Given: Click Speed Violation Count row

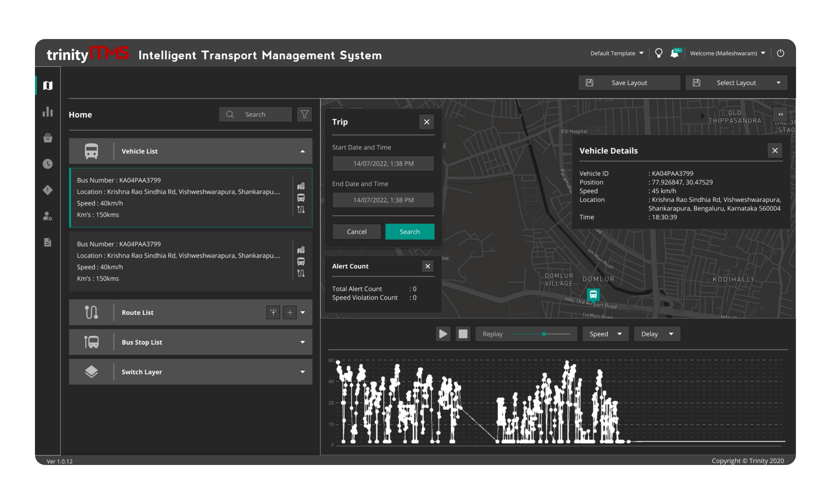Looking at the screenshot, I should (374, 298).
